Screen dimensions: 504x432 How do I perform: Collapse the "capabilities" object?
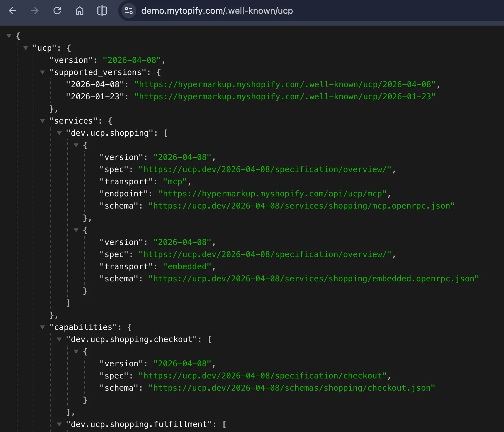tap(43, 327)
